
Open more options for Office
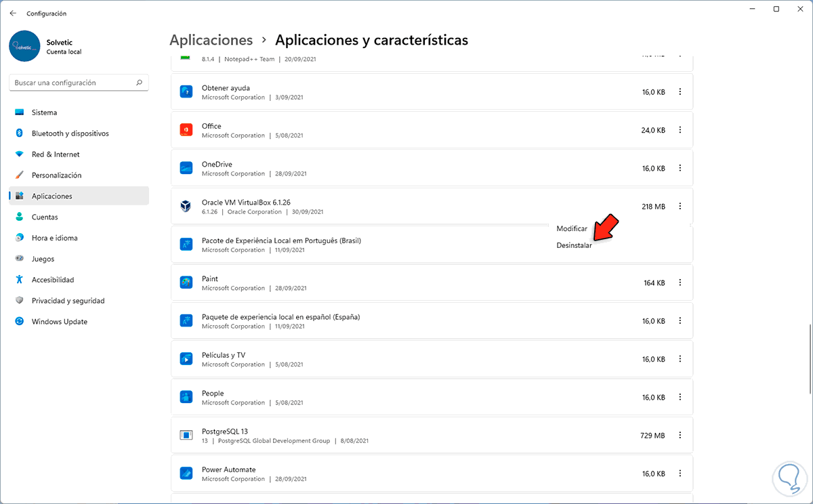(680, 130)
